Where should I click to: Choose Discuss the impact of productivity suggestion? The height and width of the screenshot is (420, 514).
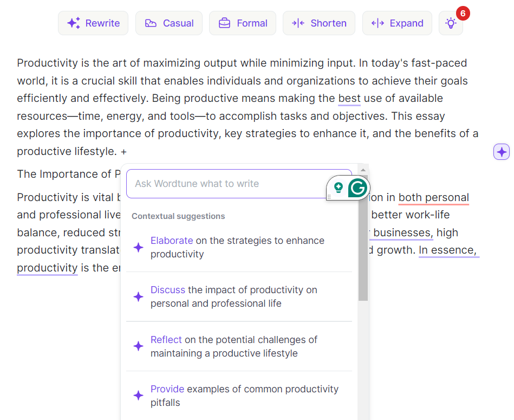tap(234, 296)
